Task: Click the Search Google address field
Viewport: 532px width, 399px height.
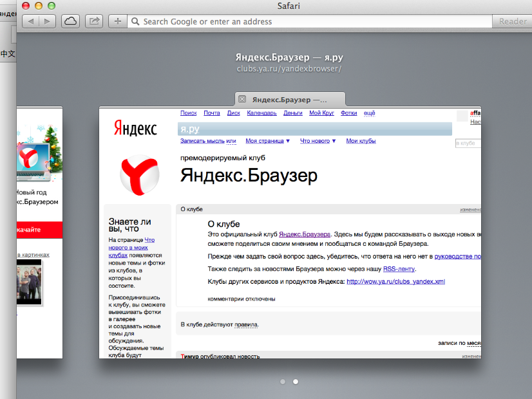Action: 309,21
